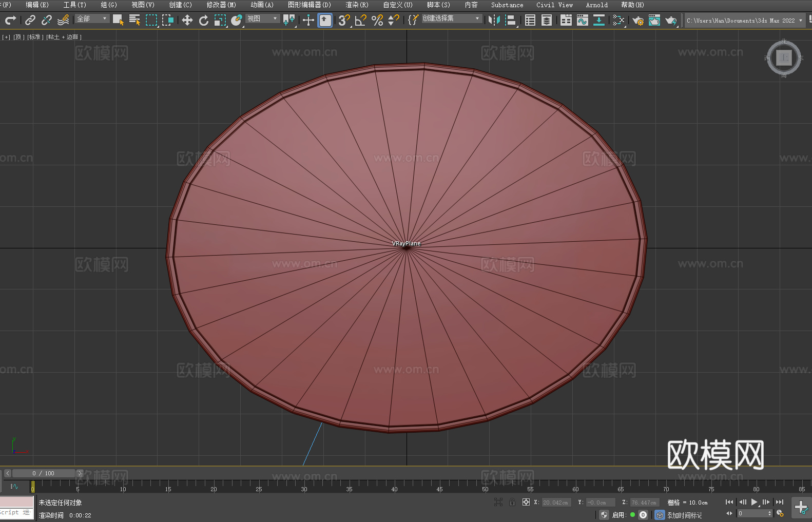Select the Link objects tool
The image size is (812, 522).
[x=30, y=20]
